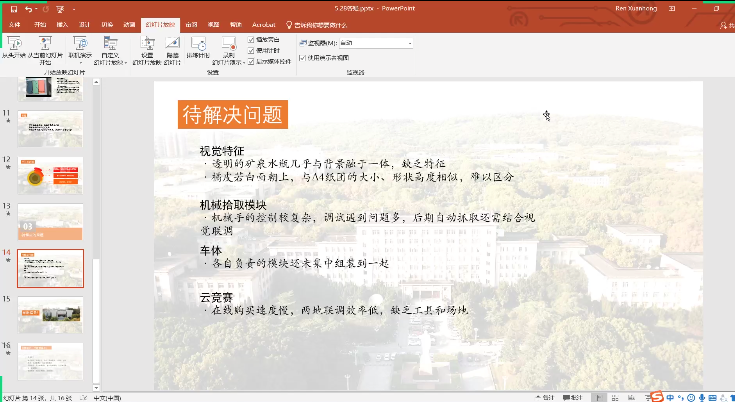
Task: Open Custom Slide Show (自定义幻灯片放映) menu
Action: 111,51
